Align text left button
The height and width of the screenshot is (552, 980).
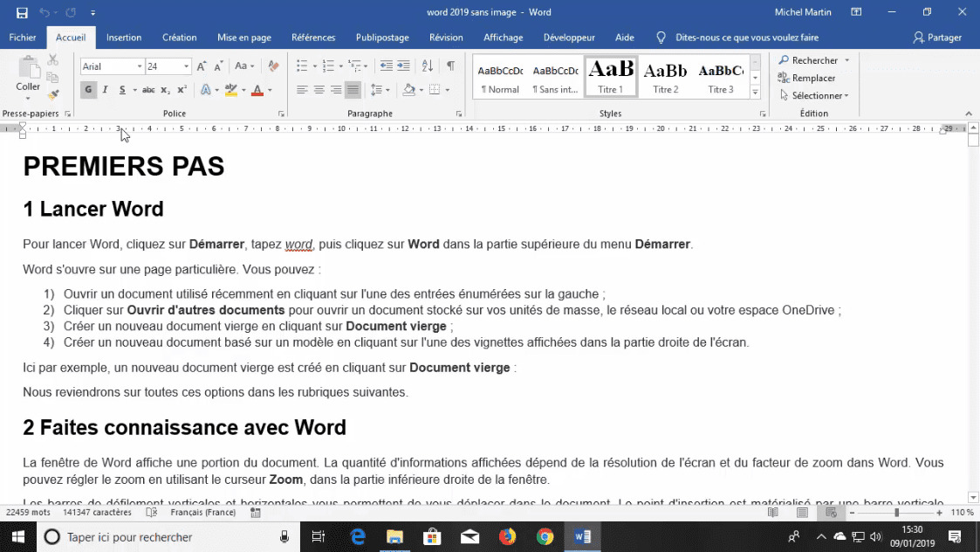pos(302,90)
